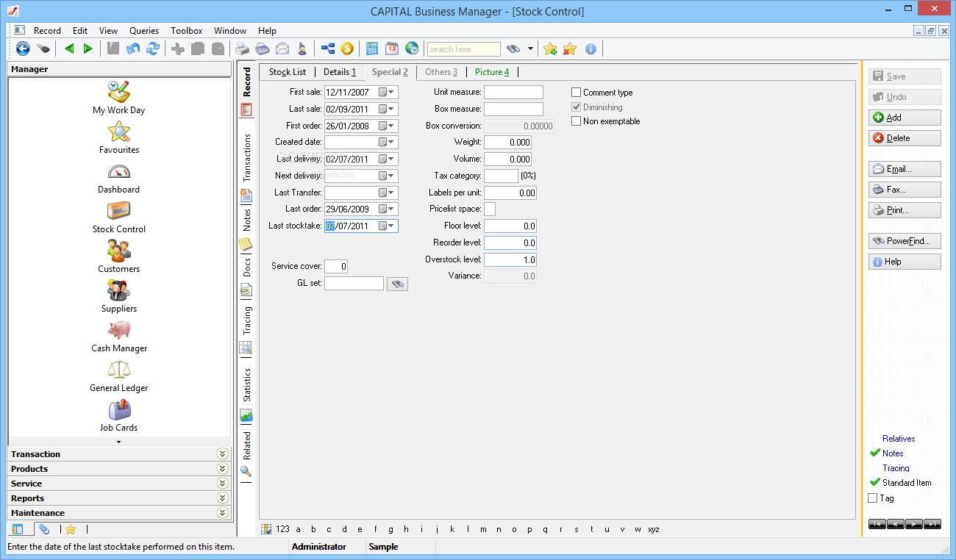956x560 pixels.
Task: Open Job Cards in Manager panel
Action: point(118,415)
